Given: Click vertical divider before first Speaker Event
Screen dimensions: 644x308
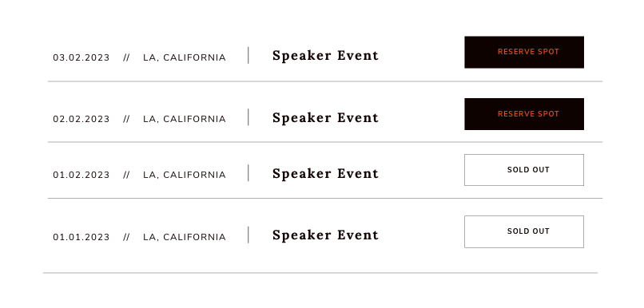Looking at the screenshot, I should click(x=248, y=55).
